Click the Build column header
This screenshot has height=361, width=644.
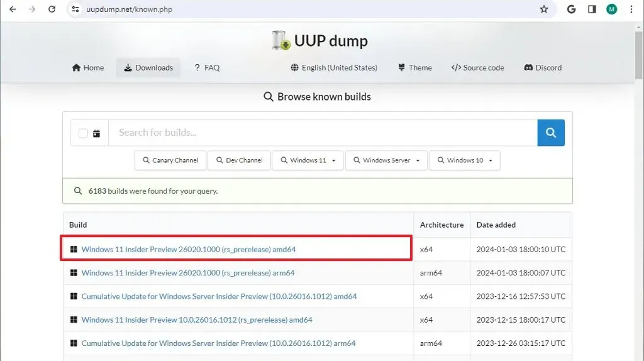78,225
